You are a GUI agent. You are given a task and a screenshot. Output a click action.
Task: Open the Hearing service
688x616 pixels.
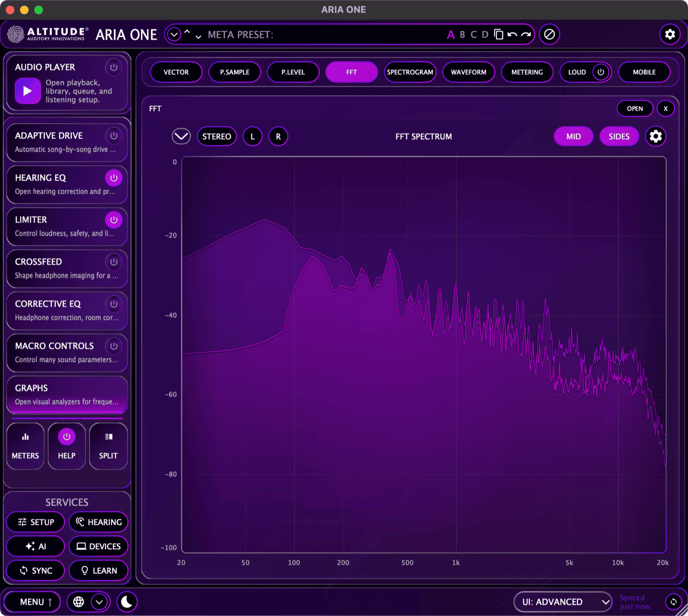point(99,522)
